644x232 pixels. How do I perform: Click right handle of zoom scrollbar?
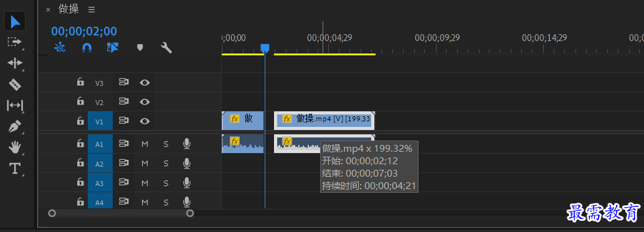[x=190, y=213]
